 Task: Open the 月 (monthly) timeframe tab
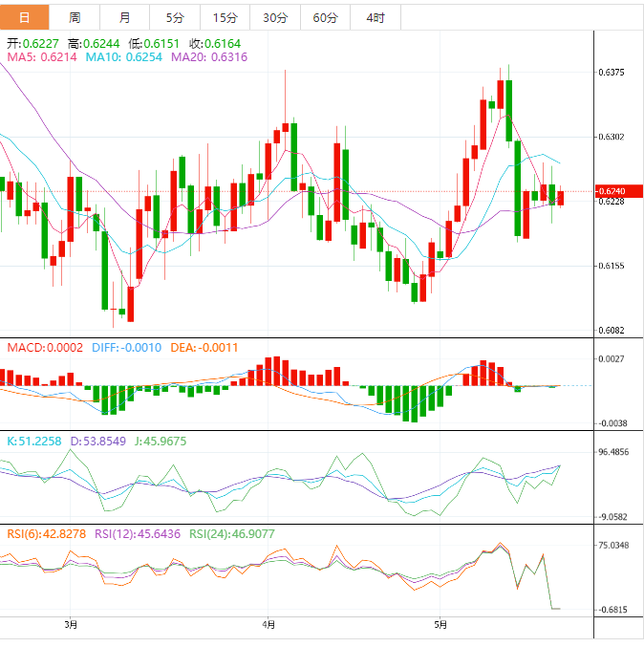(x=125, y=17)
